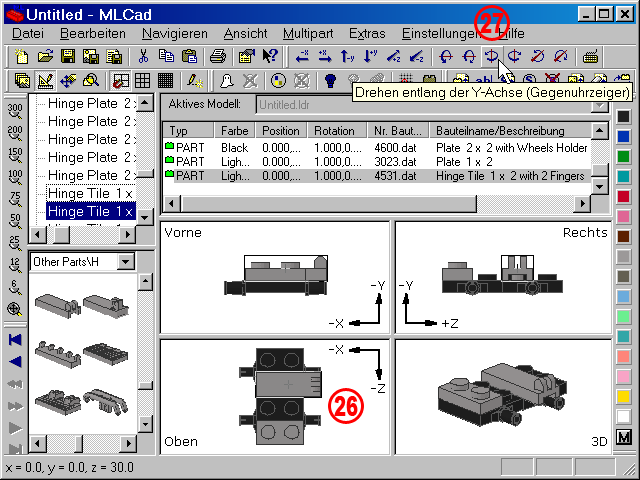Toggle ghost part icon

pyautogui.click(x=227, y=80)
